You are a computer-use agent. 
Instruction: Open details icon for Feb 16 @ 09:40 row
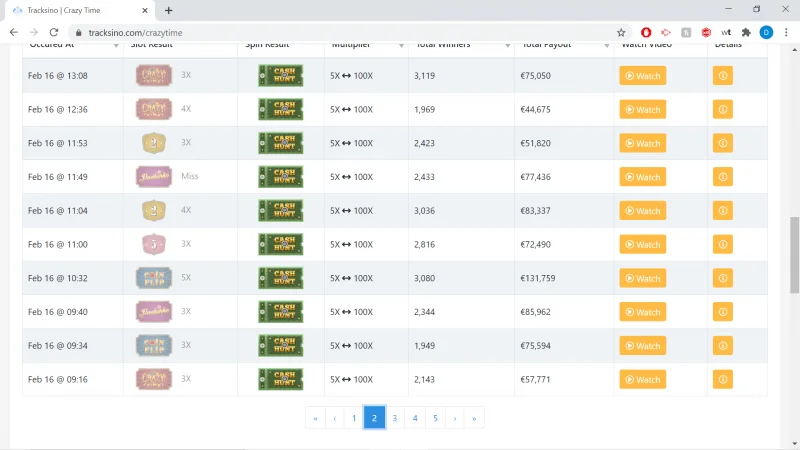click(722, 312)
